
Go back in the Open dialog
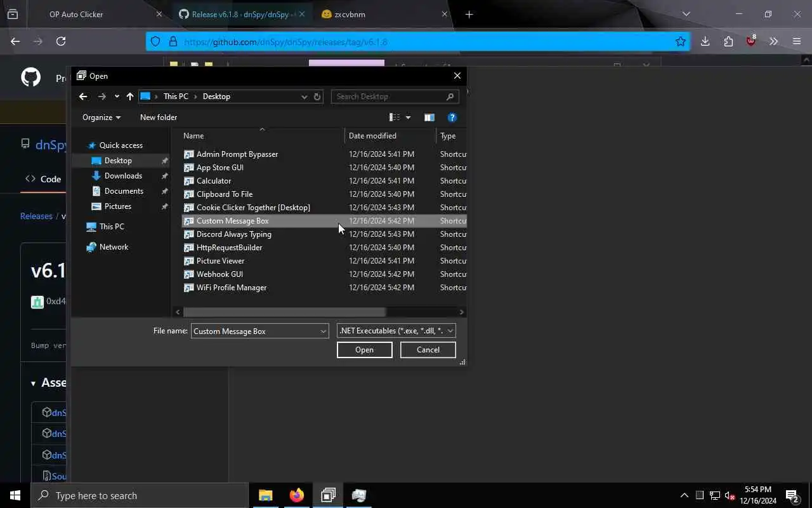pos(83,97)
